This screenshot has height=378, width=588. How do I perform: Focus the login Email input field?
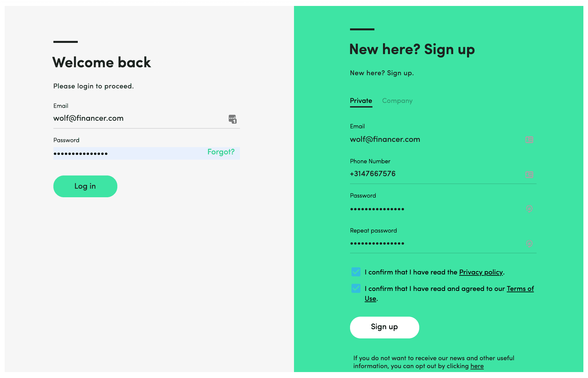point(138,119)
